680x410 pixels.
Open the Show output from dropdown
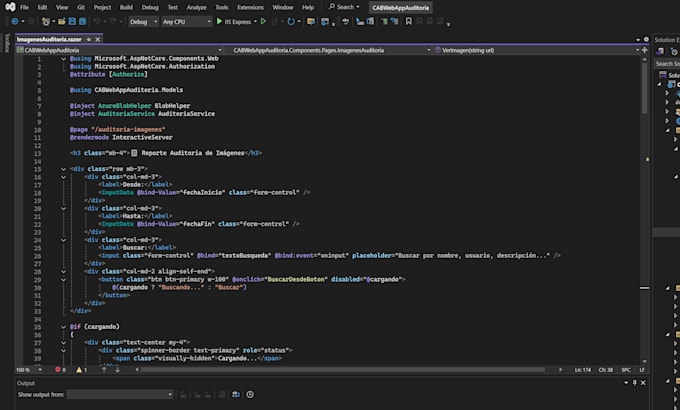(x=120, y=394)
